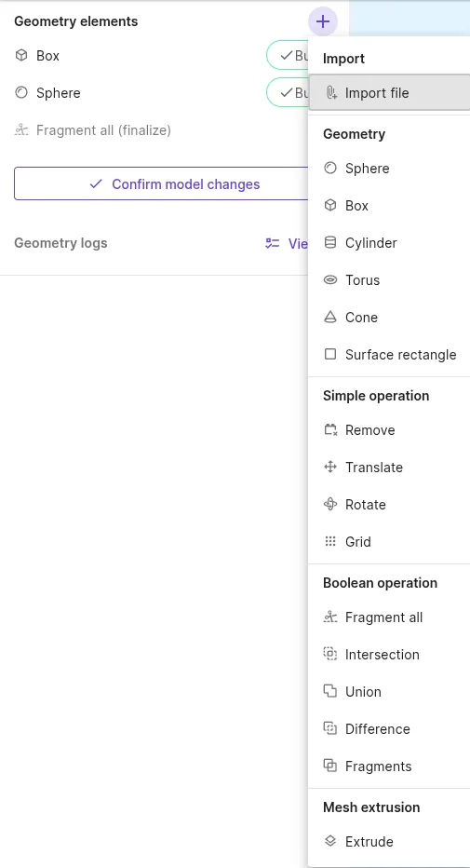The height and width of the screenshot is (868, 470).
Task: Click Confirm model changes button
Action: point(161,183)
